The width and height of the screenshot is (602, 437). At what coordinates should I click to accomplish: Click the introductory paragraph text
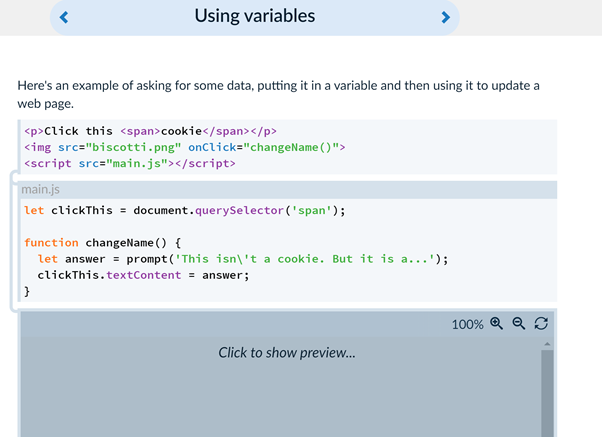(x=278, y=94)
